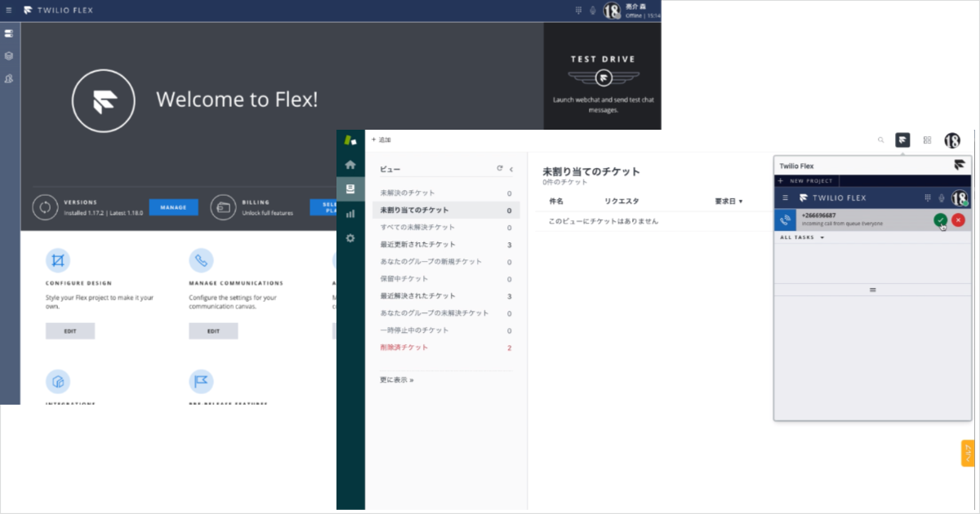Click Versions refresh circle icon
The image size is (980, 514).
click(x=45, y=207)
